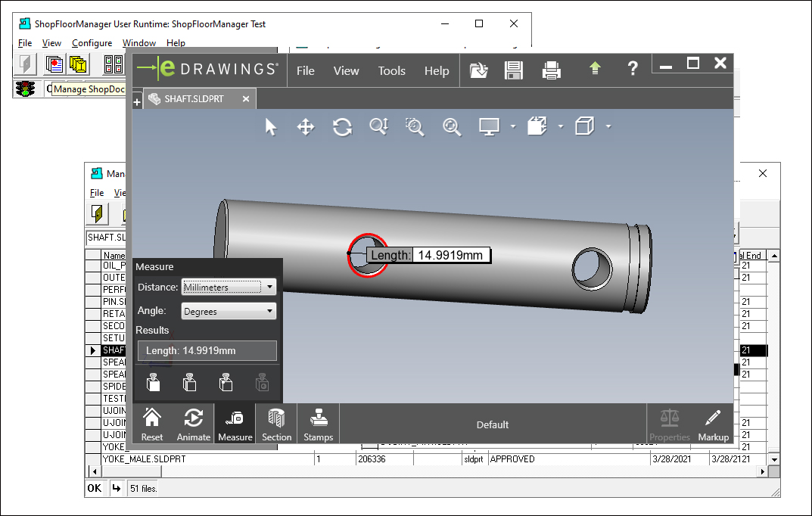Expand the display options dropdown arrow
The image size is (812, 516).
click(x=513, y=126)
